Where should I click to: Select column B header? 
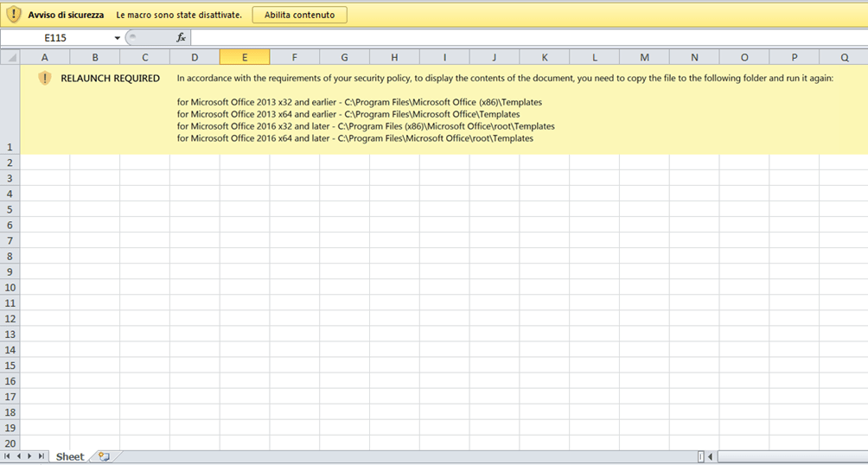(x=95, y=57)
